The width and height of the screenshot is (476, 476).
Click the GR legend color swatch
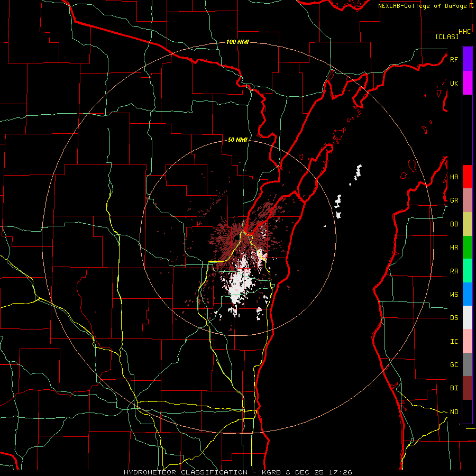[467, 200]
